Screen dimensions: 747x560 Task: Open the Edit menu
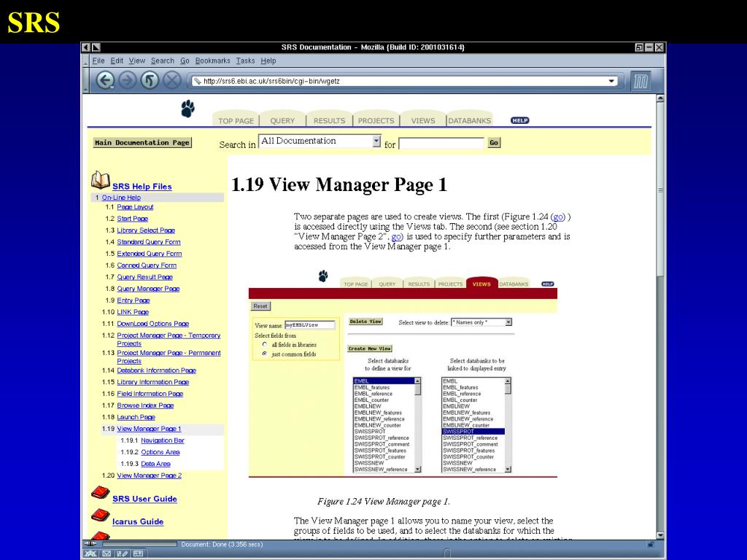point(117,61)
